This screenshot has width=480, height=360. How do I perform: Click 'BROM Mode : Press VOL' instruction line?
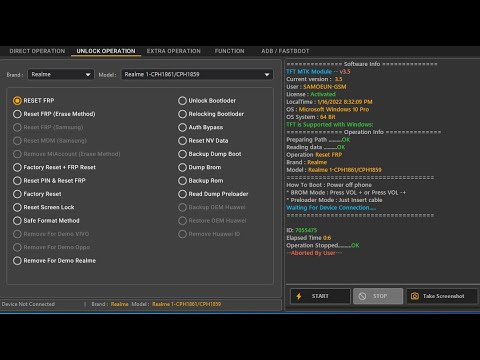point(346,192)
